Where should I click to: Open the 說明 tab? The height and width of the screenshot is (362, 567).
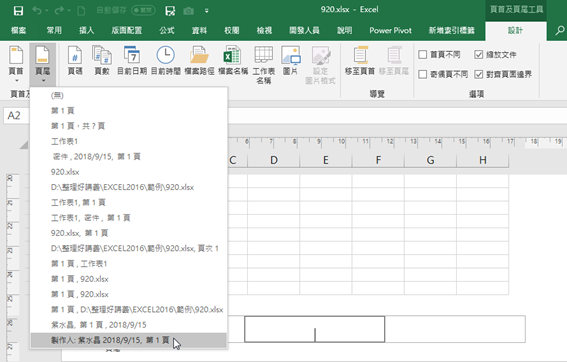pyautogui.click(x=345, y=30)
